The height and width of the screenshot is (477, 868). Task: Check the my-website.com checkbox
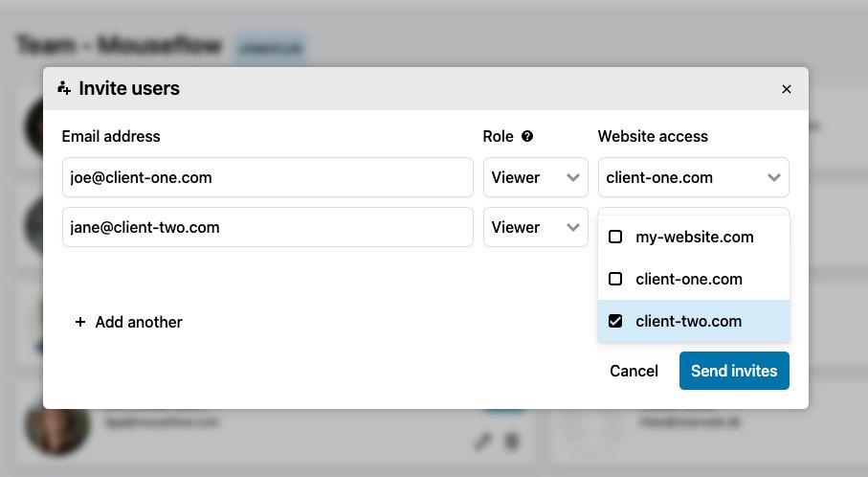(615, 237)
